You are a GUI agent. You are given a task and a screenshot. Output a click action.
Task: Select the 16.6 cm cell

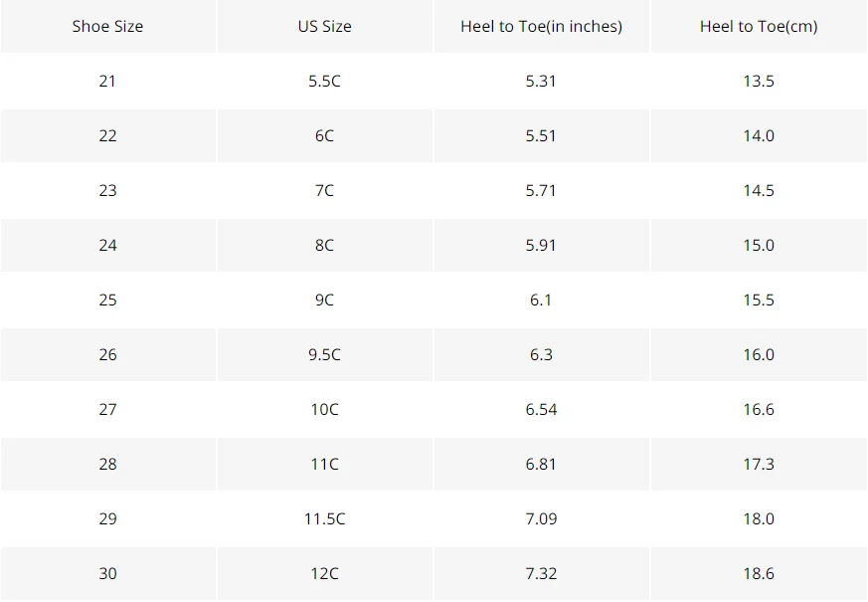point(759,409)
